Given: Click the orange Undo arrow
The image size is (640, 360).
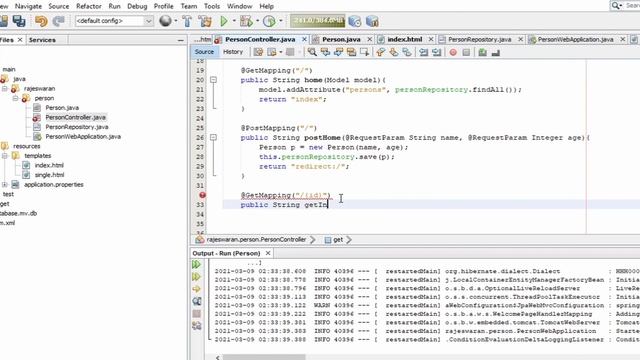Looking at the screenshot, I should [x=41, y=21].
